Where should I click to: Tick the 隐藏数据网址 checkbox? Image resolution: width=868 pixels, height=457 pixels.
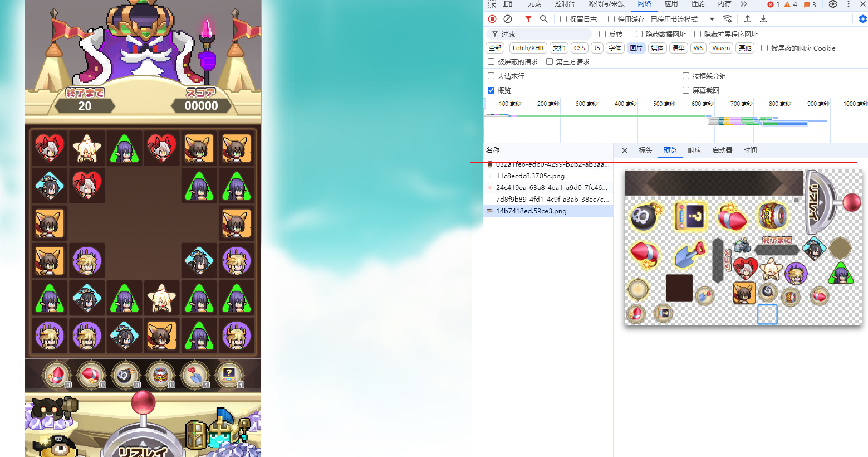coord(639,34)
